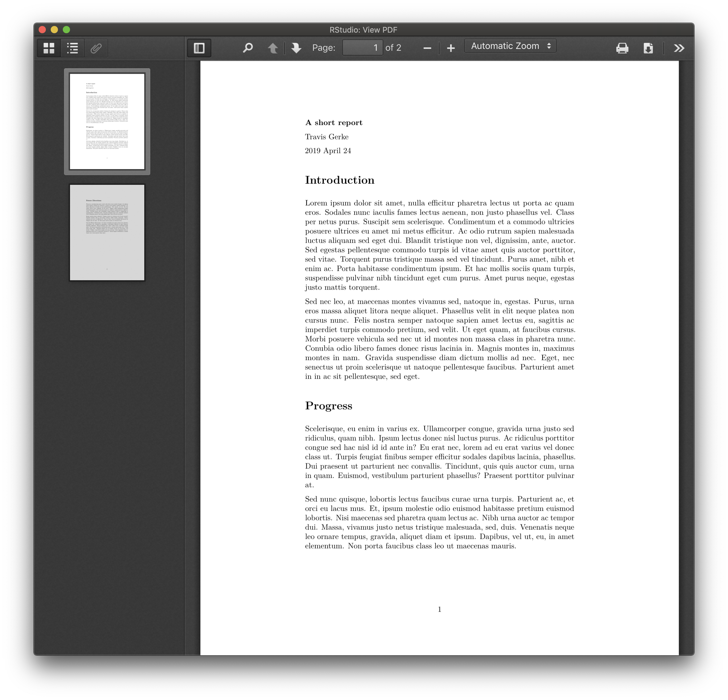Show the document outline view
Image resolution: width=728 pixels, height=700 pixels.
[72, 48]
